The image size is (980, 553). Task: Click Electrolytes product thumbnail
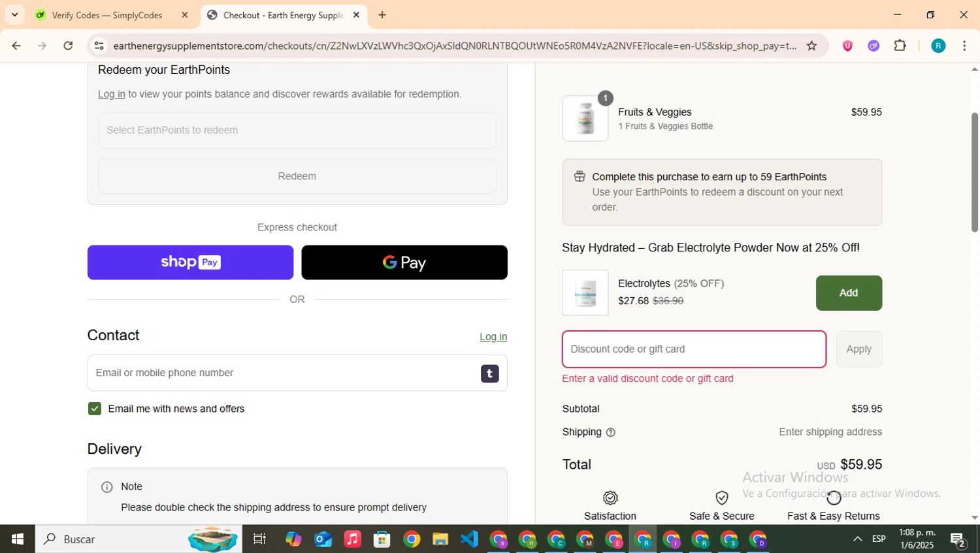pyautogui.click(x=585, y=292)
